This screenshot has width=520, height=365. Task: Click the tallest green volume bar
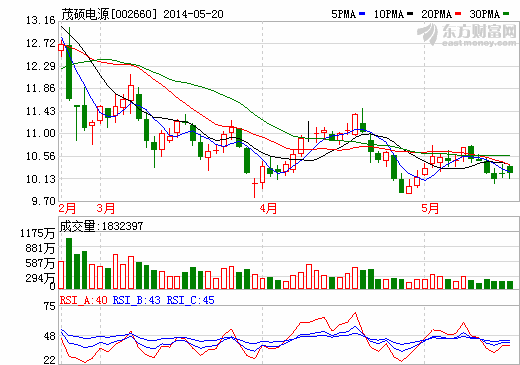(69, 263)
